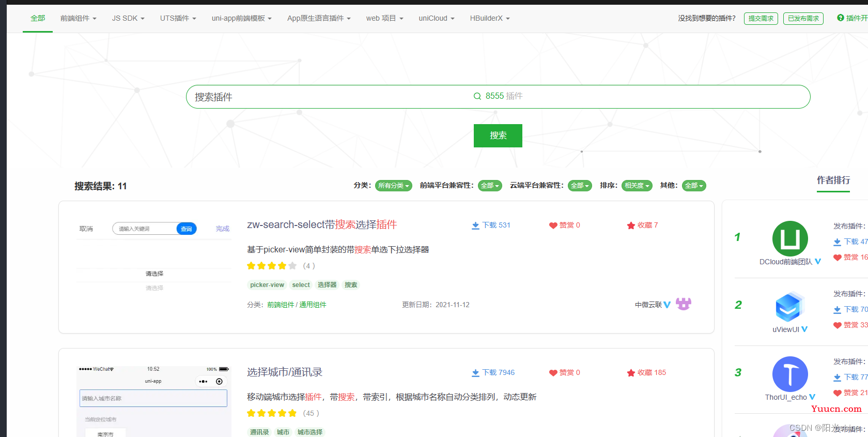Image resolution: width=868 pixels, height=437 pixels.
Task: Open the UTS插件 dropdown menu
Action: pyautogui.click(x=178, y=18)
